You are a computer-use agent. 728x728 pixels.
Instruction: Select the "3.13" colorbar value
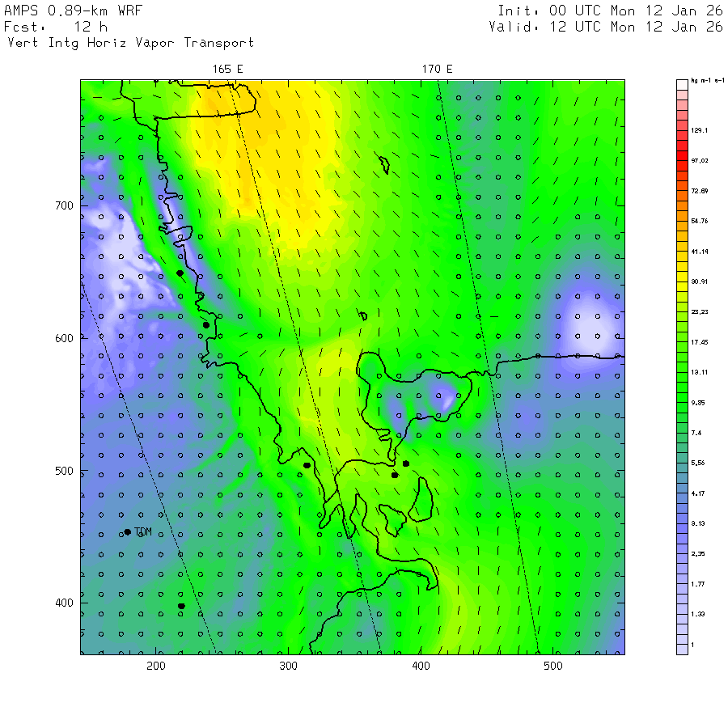[698, 523]
